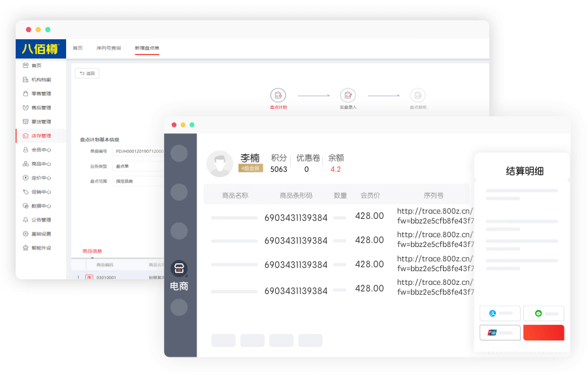Click the 实盘录入 step icon
The image size is (588, 377).
(x=348, y=95)
